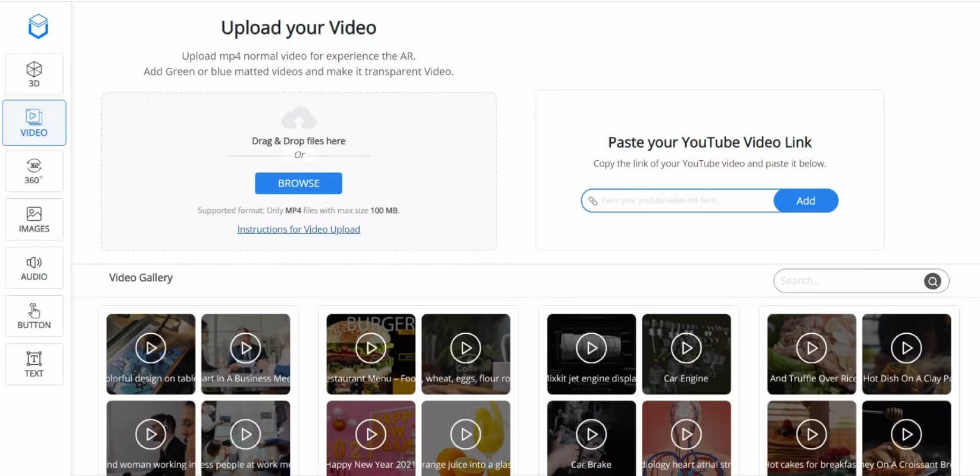Play the Mixkit jet engine display video
This screenshot has height=476, width=980.
click(x=591, y=348)
